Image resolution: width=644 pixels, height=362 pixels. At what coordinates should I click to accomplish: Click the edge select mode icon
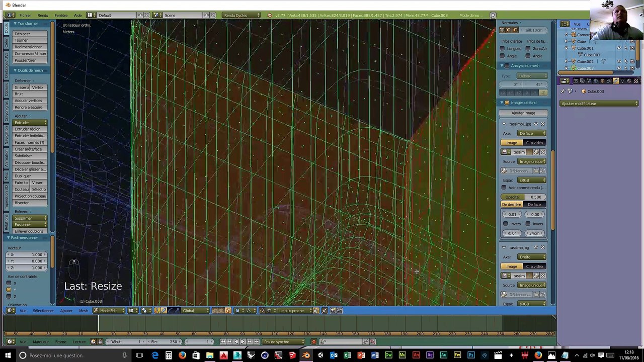click(221, 310)
